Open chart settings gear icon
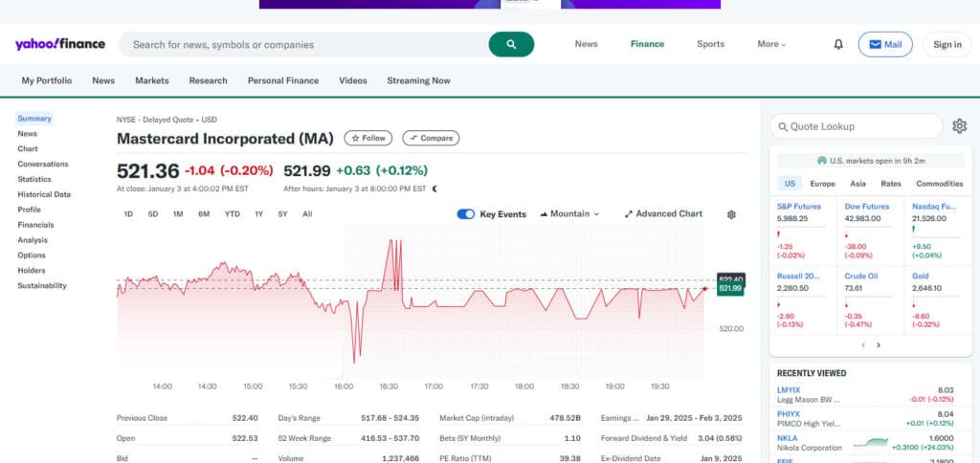Screen dimensions: 980x463 click(731, 214)
